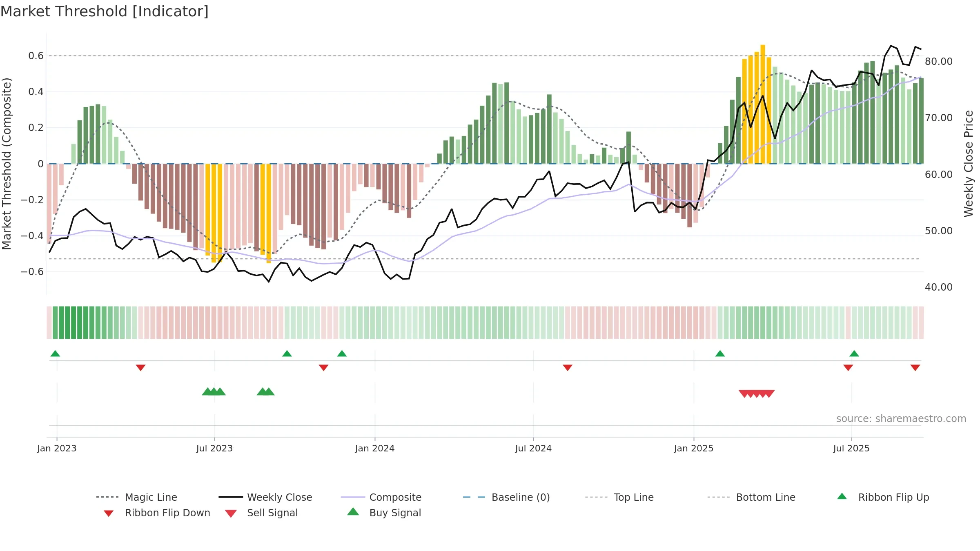Screen dimensions: 980x551
Task: Click the Market Threshold [Indicator] title
Action: pyautogui.click(x=105, y=11)
